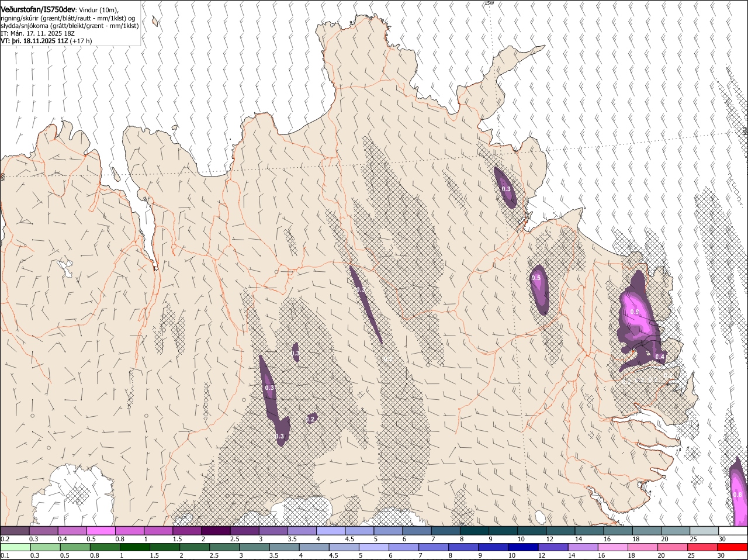Select the 10 dark blue swatch in rain legend
Viewport: 748px width, 560px height.
(x=524, y=547)
